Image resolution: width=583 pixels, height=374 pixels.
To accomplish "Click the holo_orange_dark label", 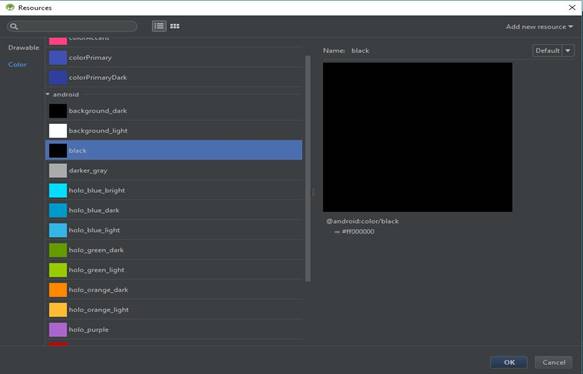I will (x=99, y=290).
